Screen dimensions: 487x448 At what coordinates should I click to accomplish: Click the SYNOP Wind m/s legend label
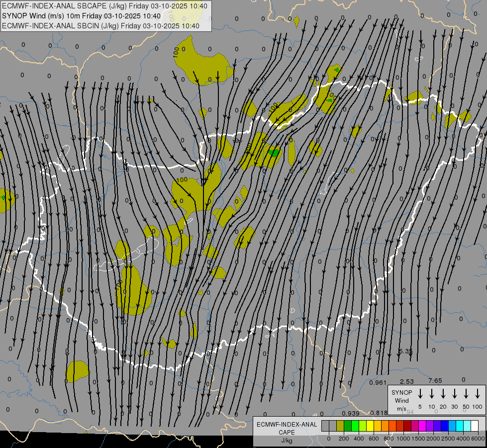[402, 400]
